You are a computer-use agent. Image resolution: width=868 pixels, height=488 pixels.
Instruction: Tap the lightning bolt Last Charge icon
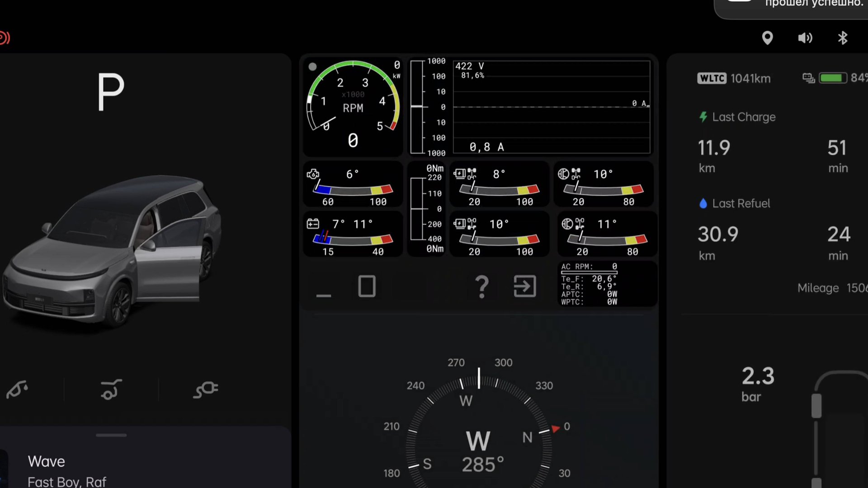pos(703,117)
